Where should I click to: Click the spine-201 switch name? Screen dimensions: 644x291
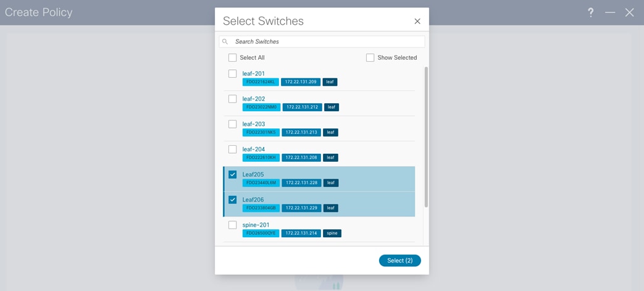[x=256, y=224]
